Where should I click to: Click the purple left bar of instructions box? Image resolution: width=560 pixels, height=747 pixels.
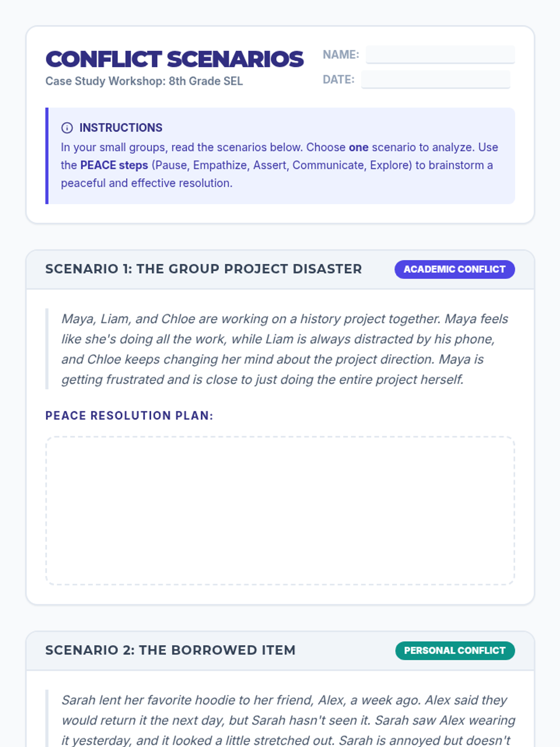(x=47, y=156)
